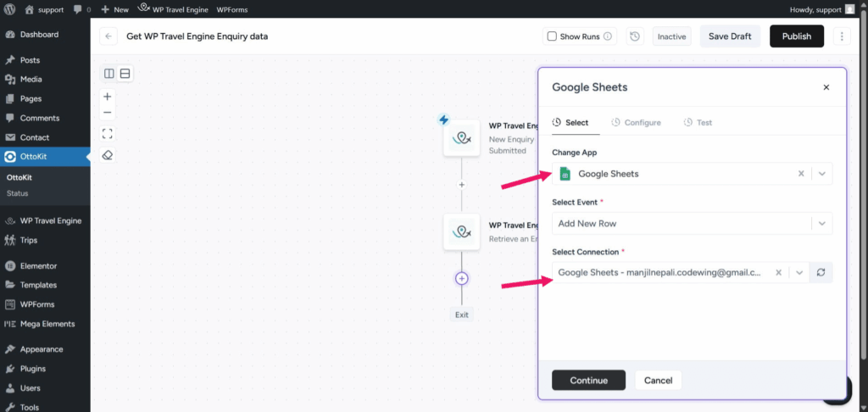Switch to the Test tab
The width and height of the screenshot is (868, 412).
698,122
